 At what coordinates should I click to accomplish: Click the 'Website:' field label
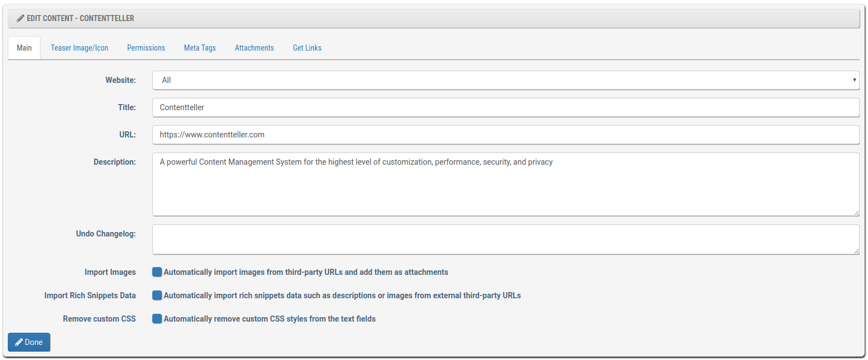tap(121, 80)
